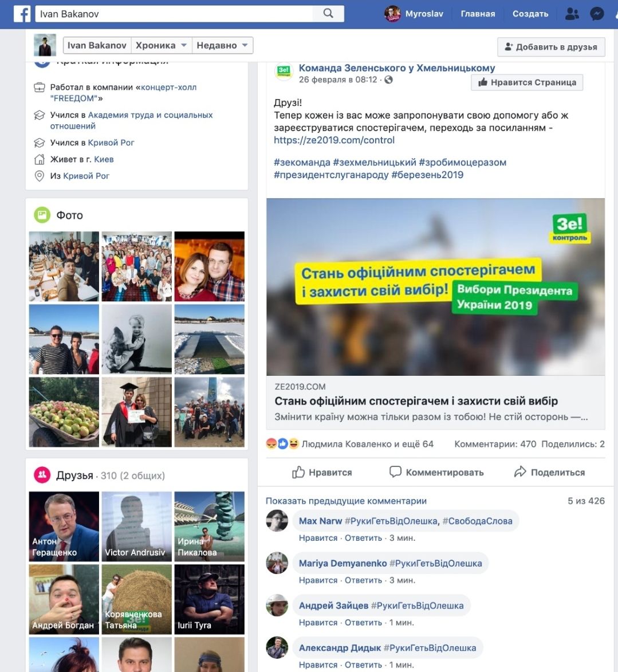618x672 pixels.
Task: Open Создать in top navigation
Action: pyautogui.click(x=530, y=14)
